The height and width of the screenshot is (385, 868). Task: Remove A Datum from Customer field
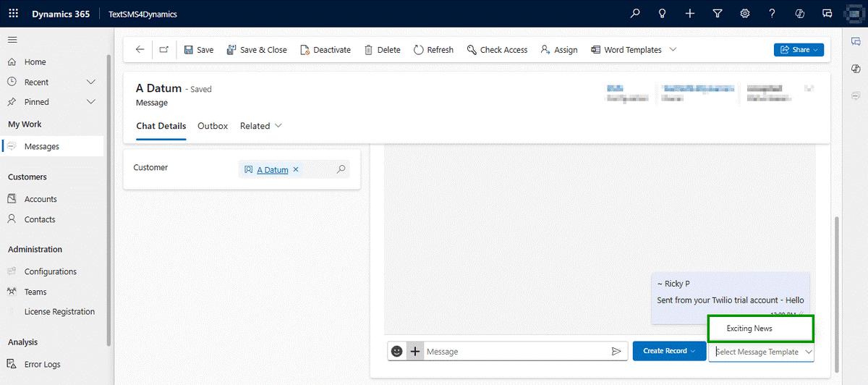[x=296, y=169]
